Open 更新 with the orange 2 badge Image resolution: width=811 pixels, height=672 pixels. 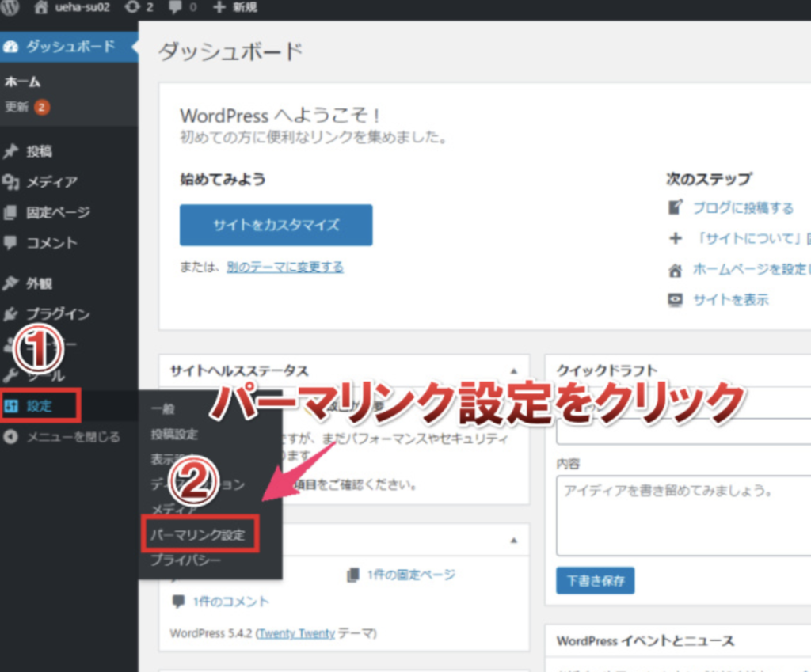point(27,107)
